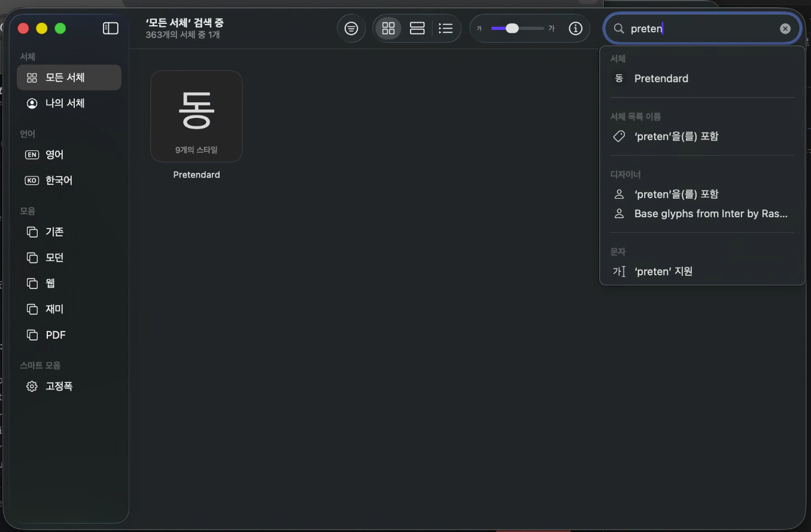Select the 모던 collection
811x532 pixels.
53,257
